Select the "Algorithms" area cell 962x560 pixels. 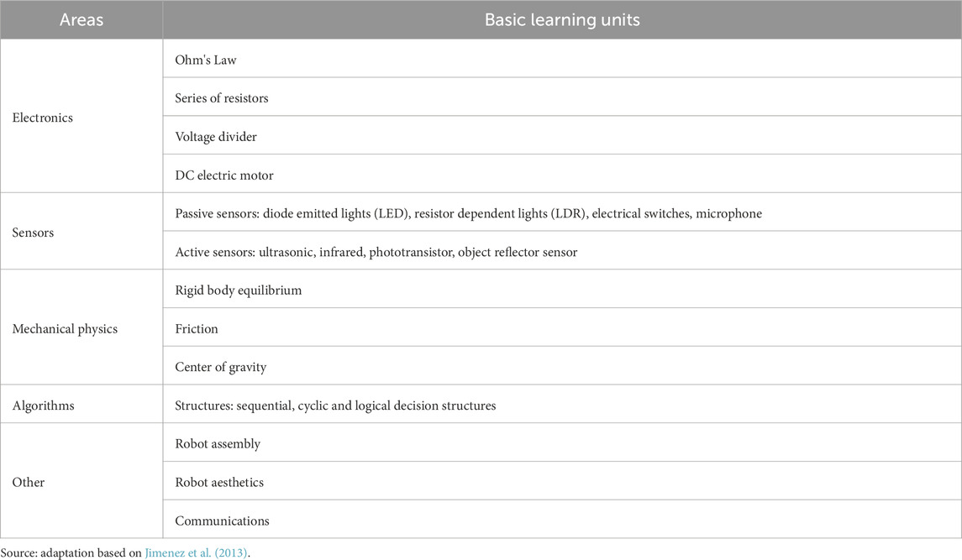tap(44, 406)
